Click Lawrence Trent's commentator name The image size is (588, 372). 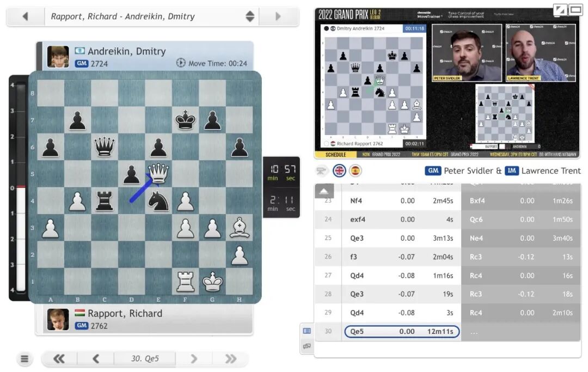[x=551, y=171]
